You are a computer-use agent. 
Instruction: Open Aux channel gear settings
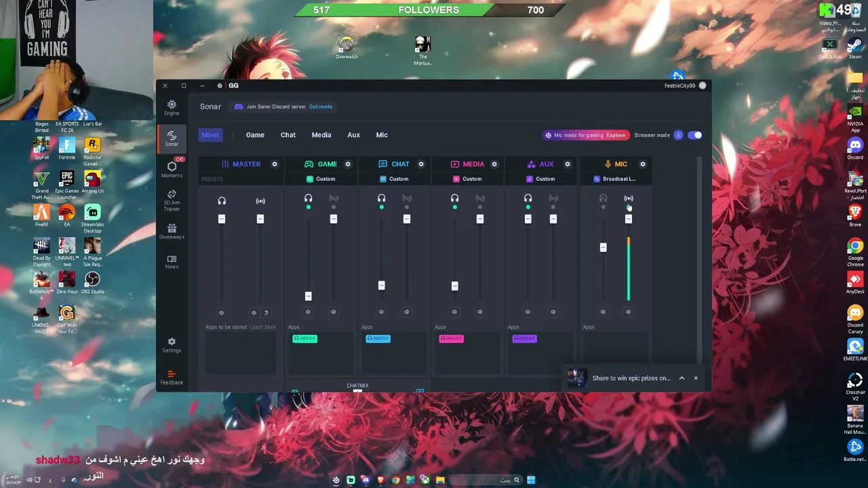pyautogui.click(x=568, y=164)
